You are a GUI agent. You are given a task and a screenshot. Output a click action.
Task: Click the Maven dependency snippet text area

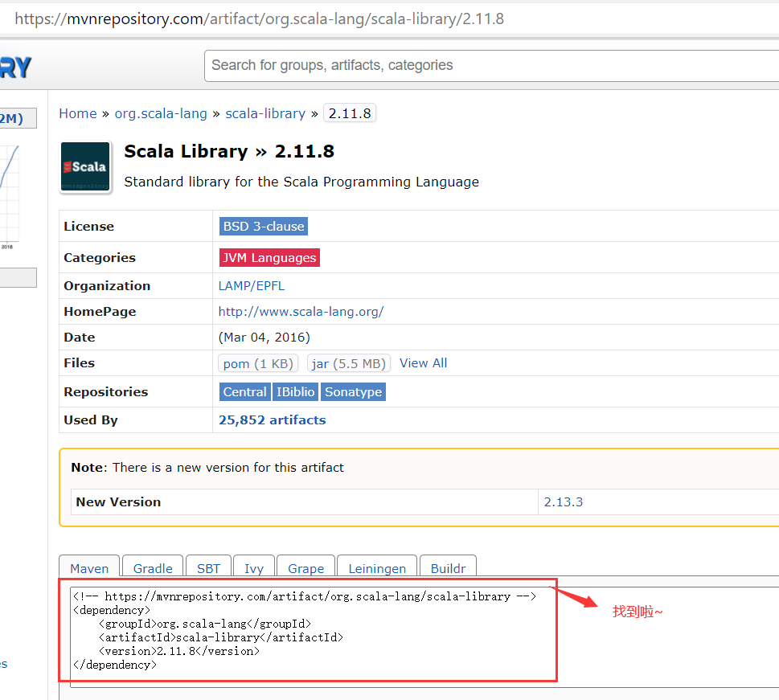coord(424,637)
